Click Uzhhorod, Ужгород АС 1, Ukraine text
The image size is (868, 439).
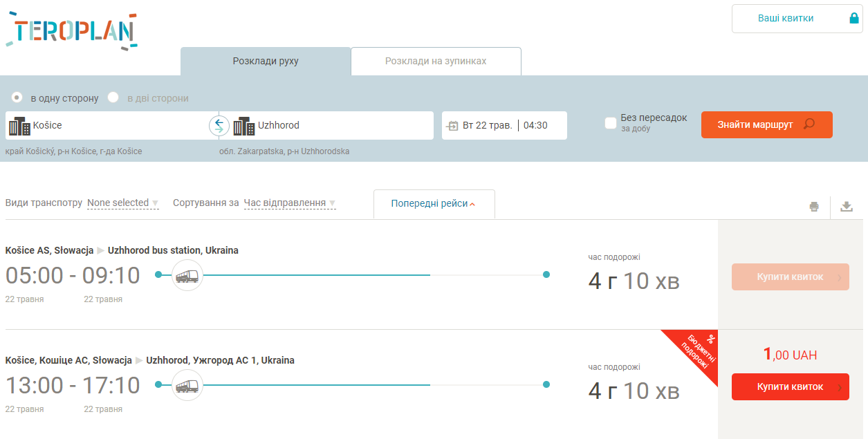click(x=221, y=360)
